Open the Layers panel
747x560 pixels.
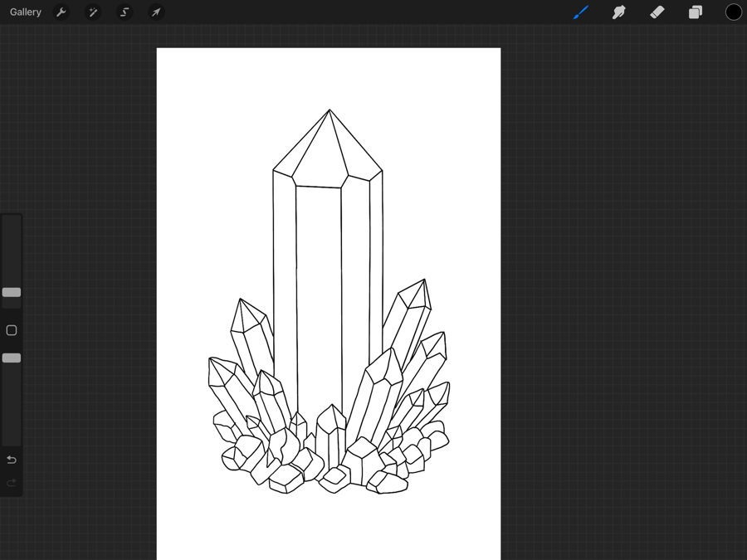[696, 12]
